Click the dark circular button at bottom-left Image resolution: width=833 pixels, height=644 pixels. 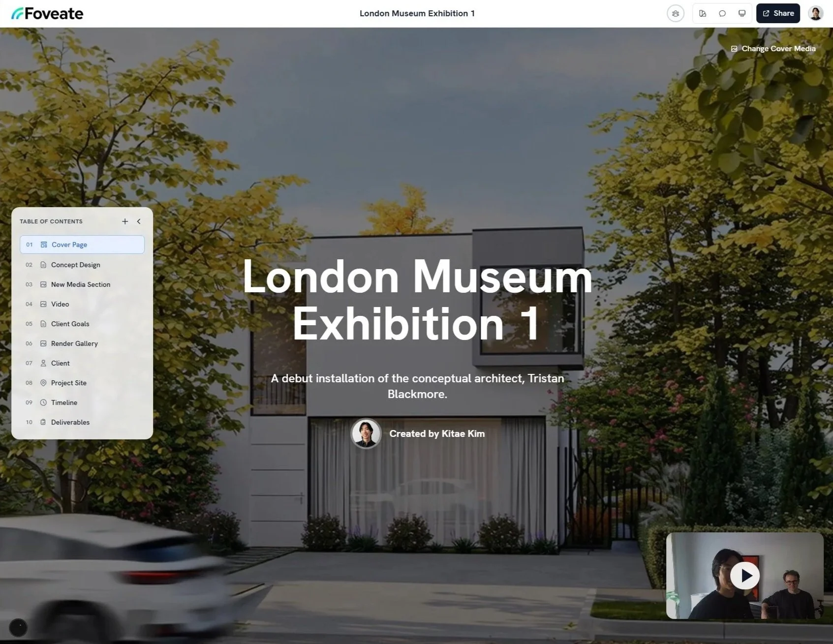[x=18, y=628]
